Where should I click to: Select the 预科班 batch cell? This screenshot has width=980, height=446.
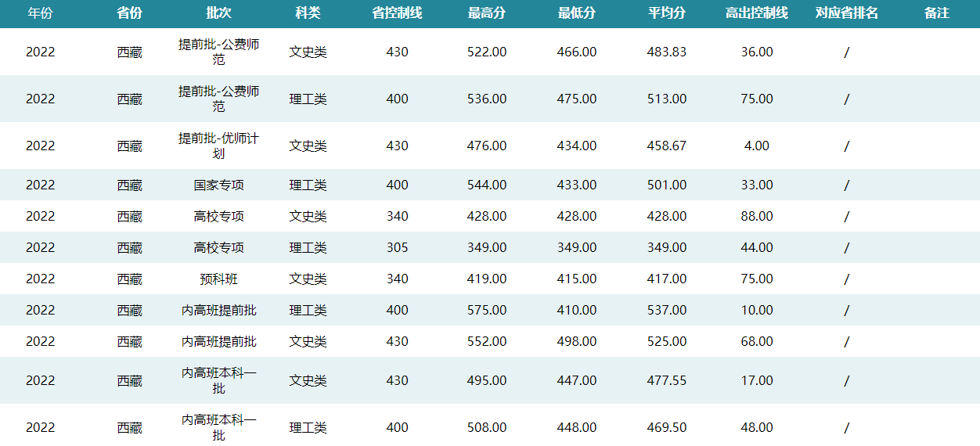[218, 279]
